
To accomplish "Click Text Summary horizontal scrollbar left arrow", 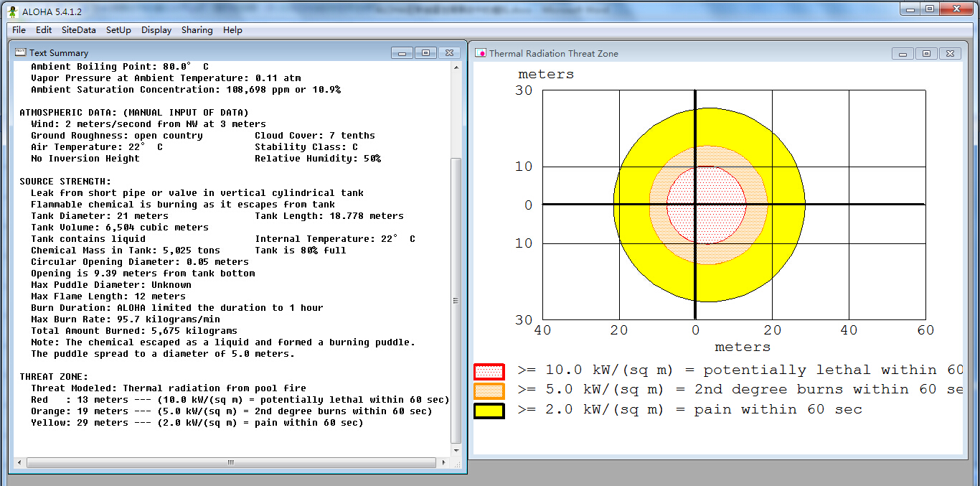I will click(19, 462).
